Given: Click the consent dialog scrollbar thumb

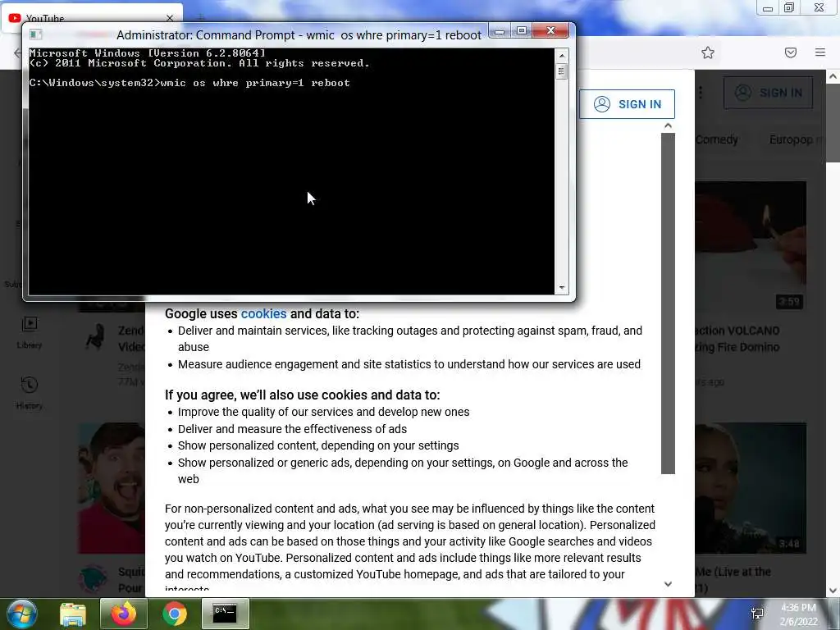Looking at the screenshot, I should point(668,304).
